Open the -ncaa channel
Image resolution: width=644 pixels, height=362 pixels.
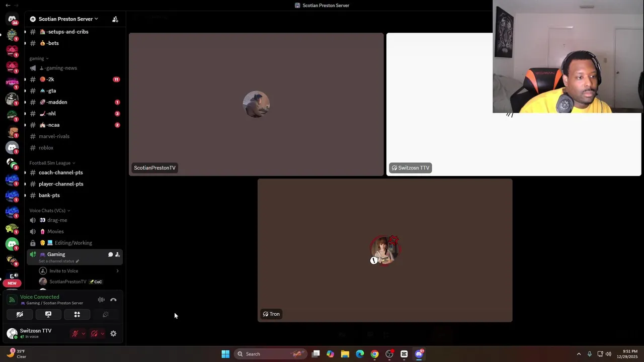[74, 125]
